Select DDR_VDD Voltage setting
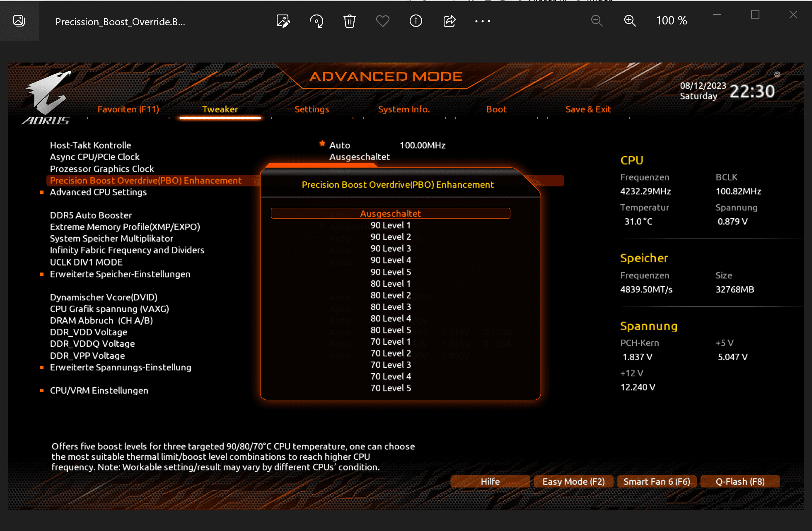Viewport: 812px width, 531px height. point(89,332)
